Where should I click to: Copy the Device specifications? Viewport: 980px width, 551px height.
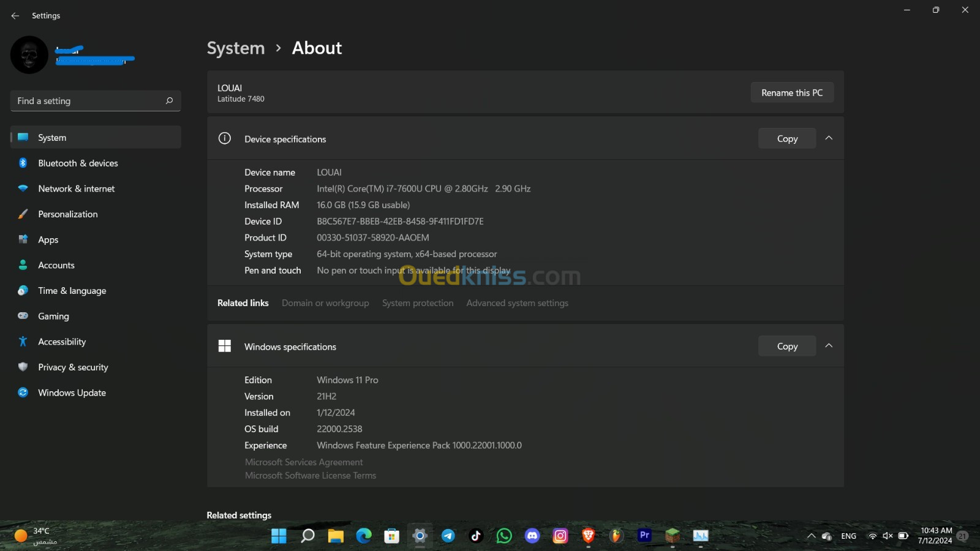point(787,138)
